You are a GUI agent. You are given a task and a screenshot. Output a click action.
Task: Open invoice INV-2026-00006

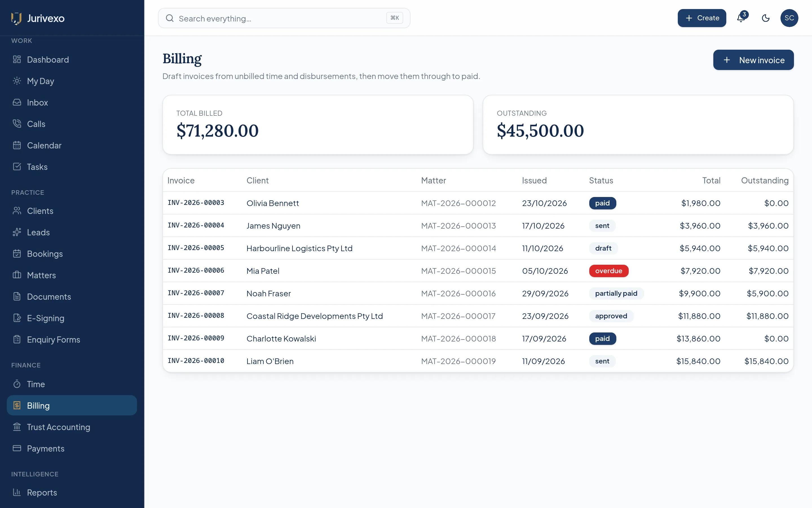point(196,271)
